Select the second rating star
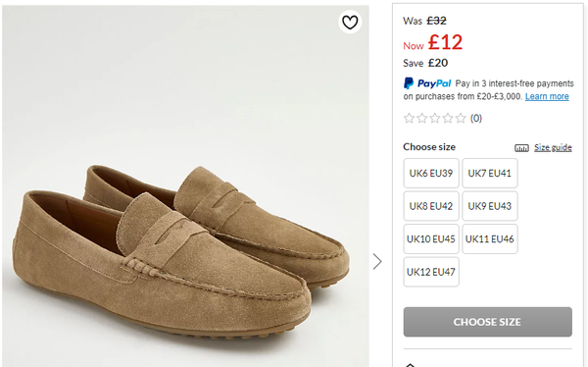 [421, 119]
